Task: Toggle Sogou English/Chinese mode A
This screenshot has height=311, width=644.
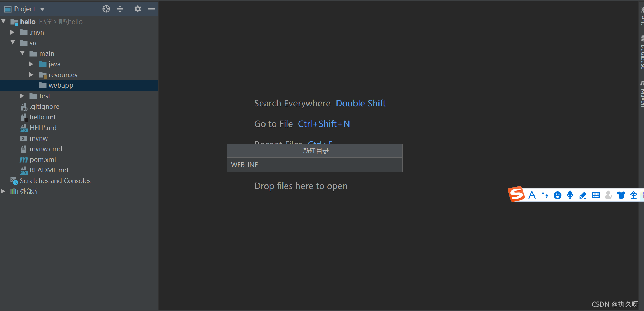Action: (532, 195)
